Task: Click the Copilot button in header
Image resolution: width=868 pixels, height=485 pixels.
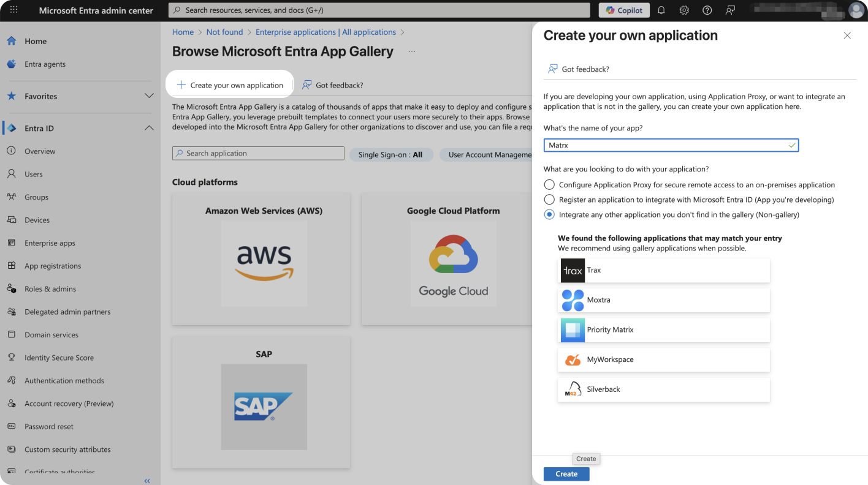Action: 625,10
